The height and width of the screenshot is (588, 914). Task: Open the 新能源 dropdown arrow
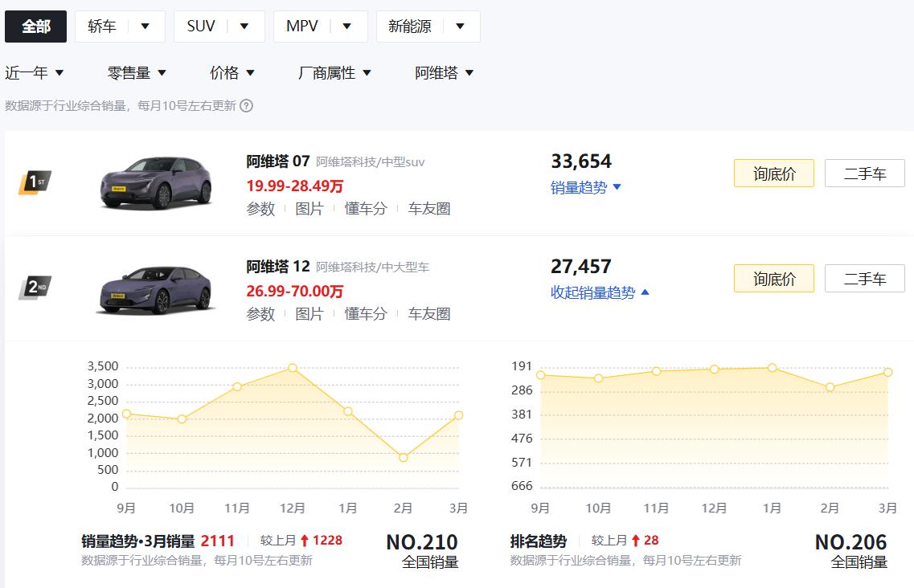[x=460, y=27]
